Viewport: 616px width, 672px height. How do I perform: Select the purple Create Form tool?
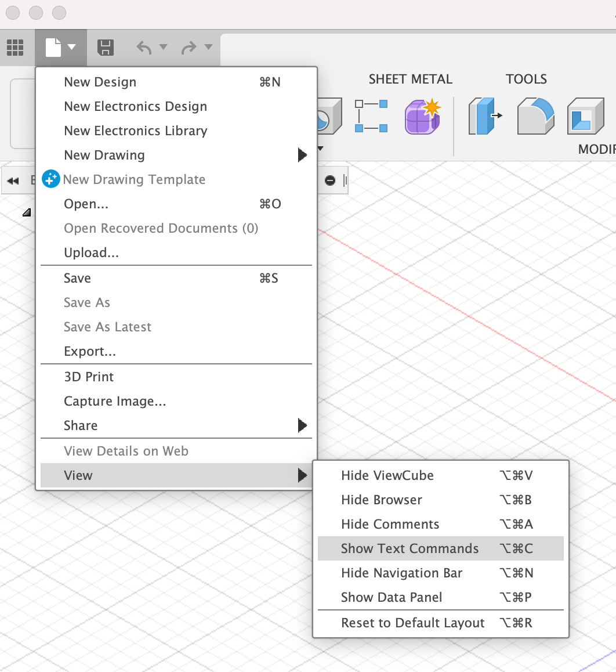422,116
